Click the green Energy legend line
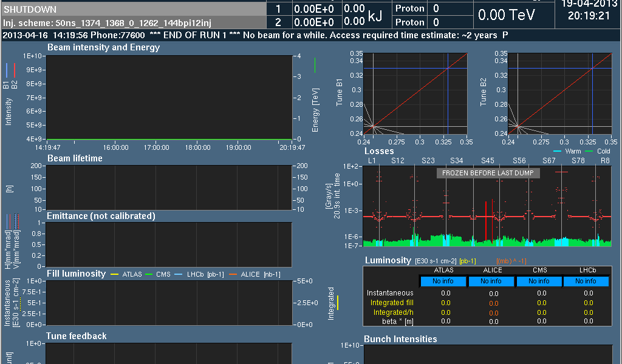Screen dimensions: 622x364 (315, 65)
